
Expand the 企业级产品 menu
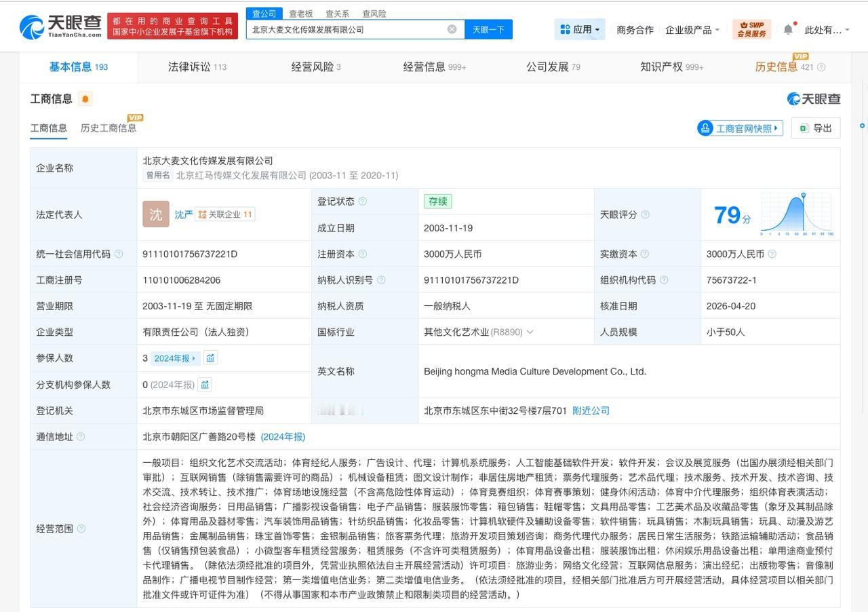coord(692,30)
